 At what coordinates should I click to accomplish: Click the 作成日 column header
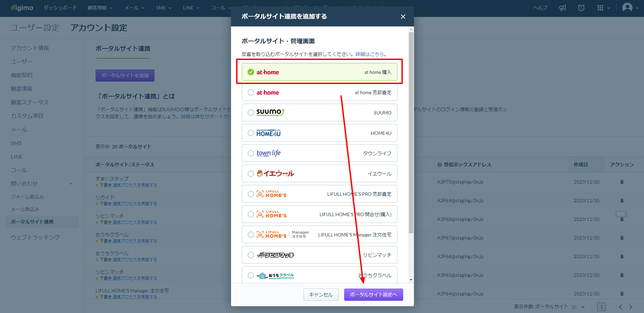pos(581,165)
